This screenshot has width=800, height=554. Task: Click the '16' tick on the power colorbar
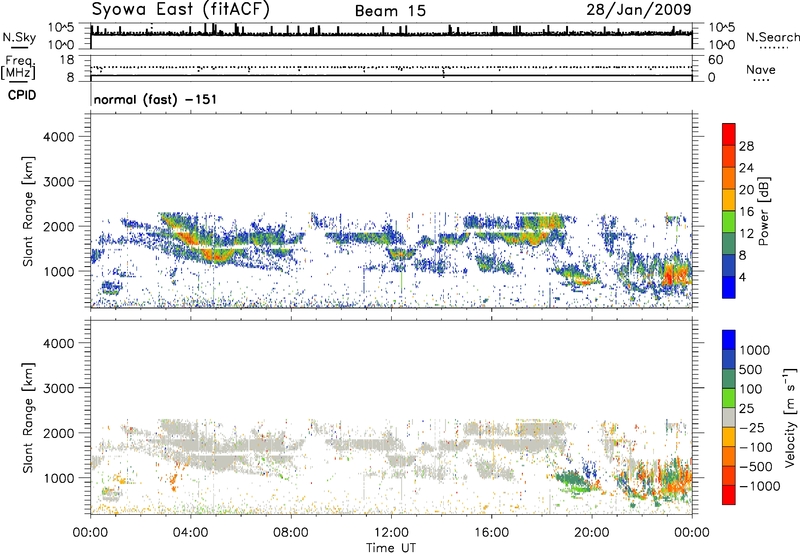[746, 212]
